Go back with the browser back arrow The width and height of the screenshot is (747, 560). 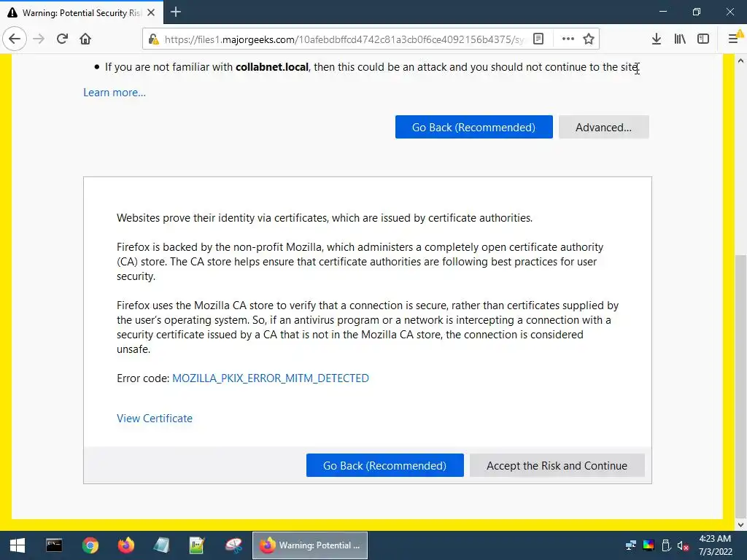click(15, 39)
